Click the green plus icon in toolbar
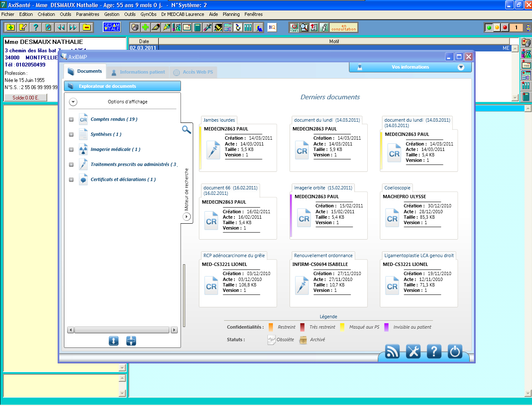 (145, 28)
